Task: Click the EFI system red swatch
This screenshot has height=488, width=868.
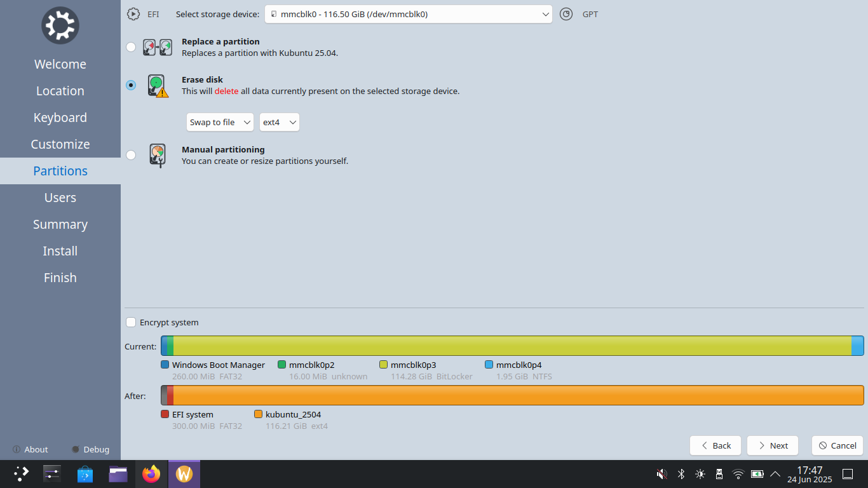Action: click(x=165, y=414)
